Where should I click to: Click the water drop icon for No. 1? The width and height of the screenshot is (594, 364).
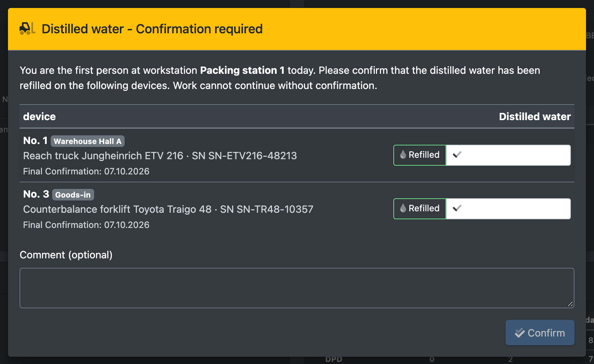[x=403, y=155]
